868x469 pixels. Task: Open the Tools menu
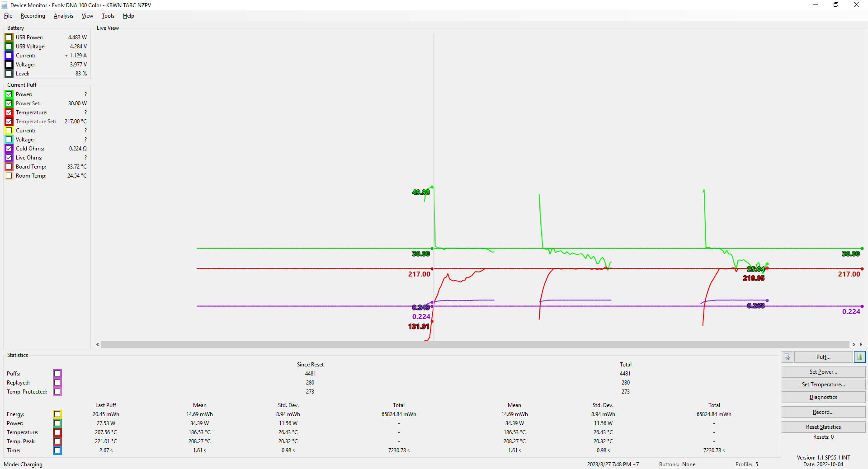[108, 16]
